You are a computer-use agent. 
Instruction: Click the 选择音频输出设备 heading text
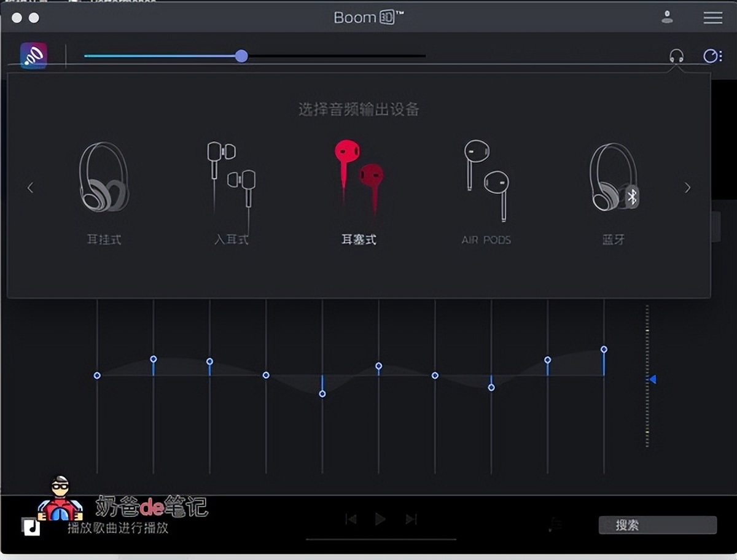tap(359, 110)
